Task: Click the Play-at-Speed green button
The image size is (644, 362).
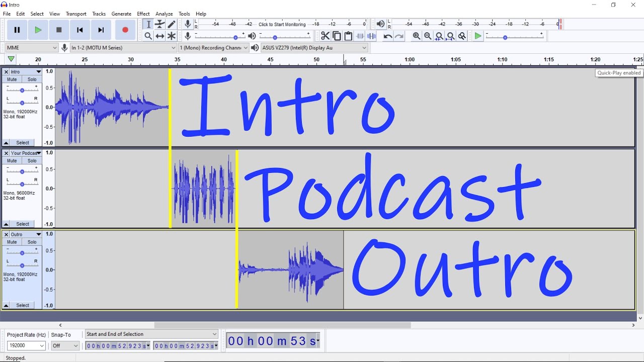Action: (478, 36)
